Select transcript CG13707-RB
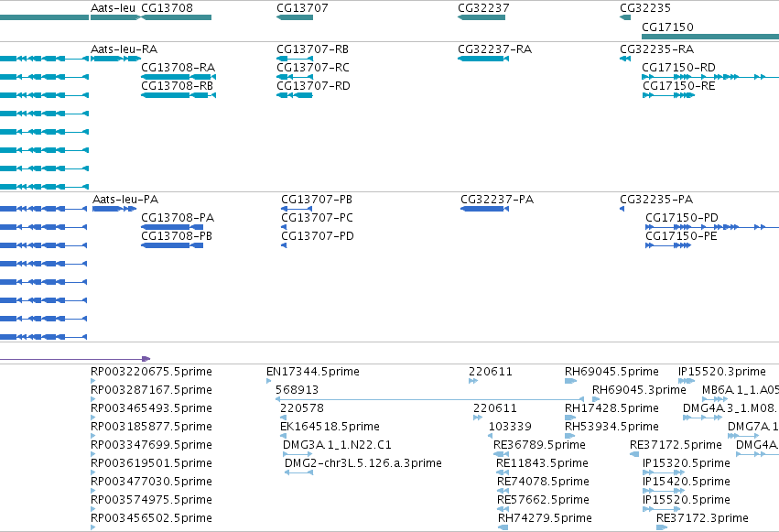This screenshot has width=779, height=532. (x=312, y=49)
